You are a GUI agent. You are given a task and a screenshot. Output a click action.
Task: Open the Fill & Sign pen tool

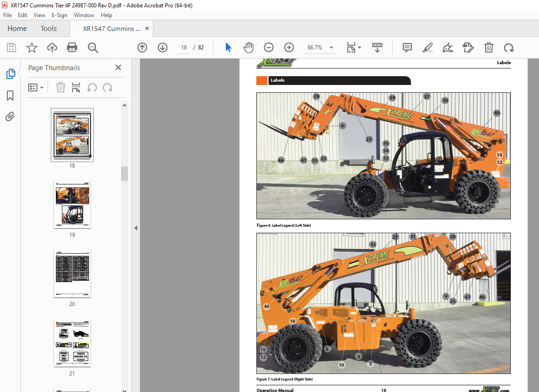pyautogui.click(x=448, y=48)
